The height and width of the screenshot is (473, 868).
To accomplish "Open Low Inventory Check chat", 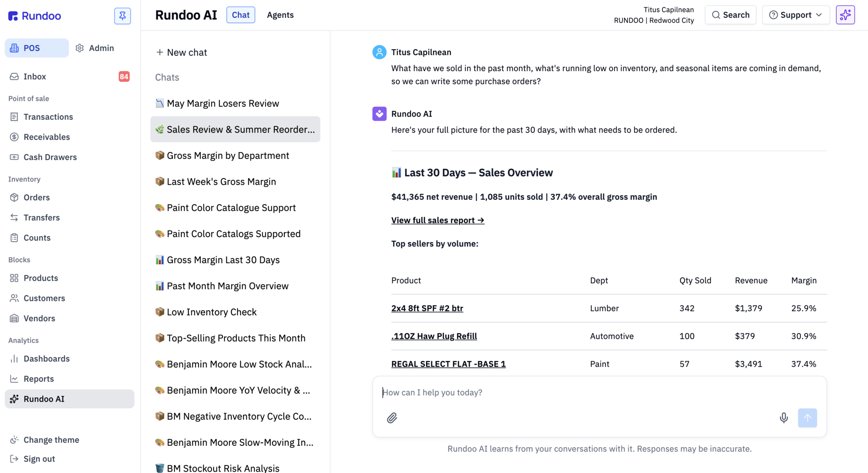I will pos(235,312).
